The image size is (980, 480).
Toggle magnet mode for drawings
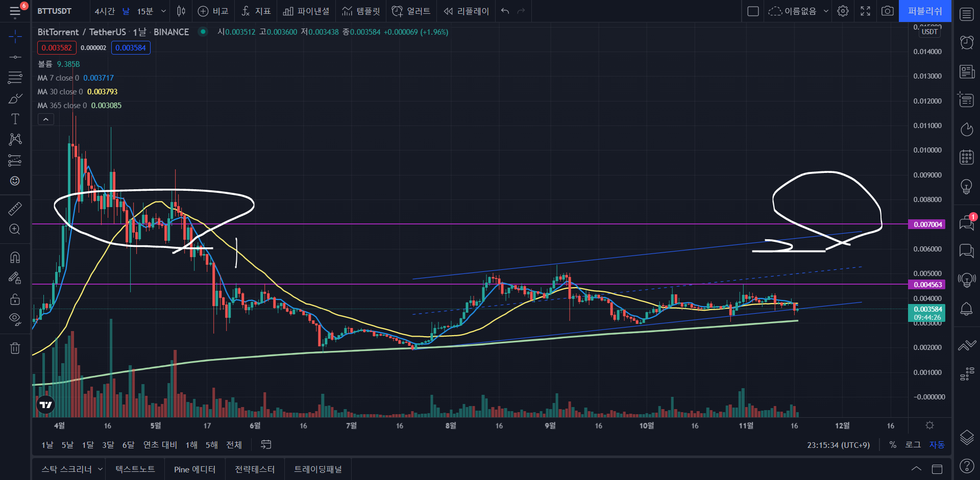tap(15, 257)
